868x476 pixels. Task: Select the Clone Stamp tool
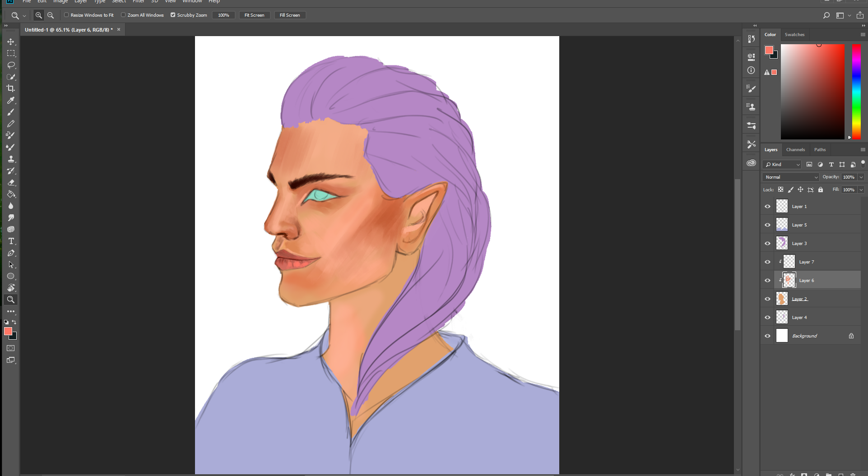pyautogui.click(x=11, y=159)
